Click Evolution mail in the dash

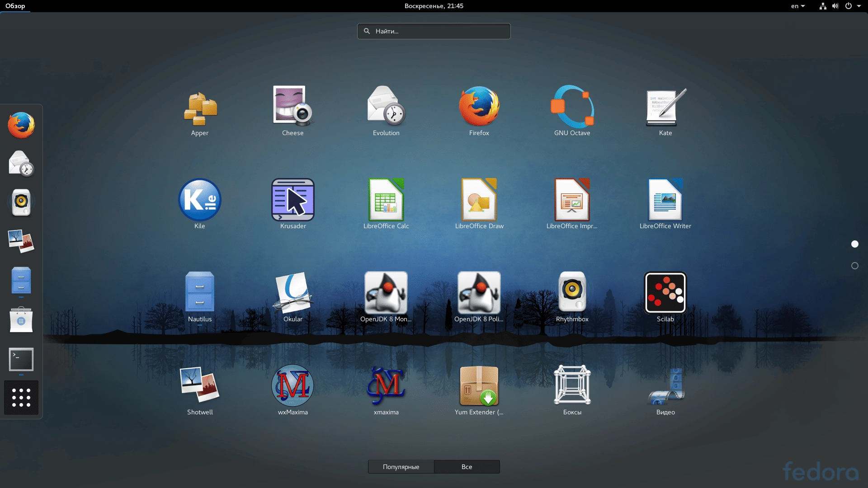(x=21, y=163)
